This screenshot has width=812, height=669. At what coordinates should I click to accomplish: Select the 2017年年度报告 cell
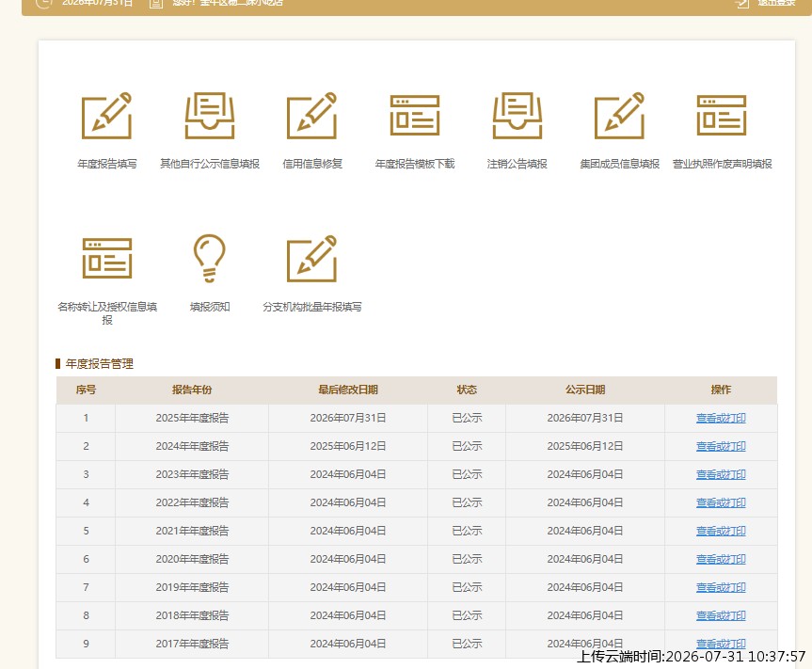pyautogui.click(x=192, y=644)
